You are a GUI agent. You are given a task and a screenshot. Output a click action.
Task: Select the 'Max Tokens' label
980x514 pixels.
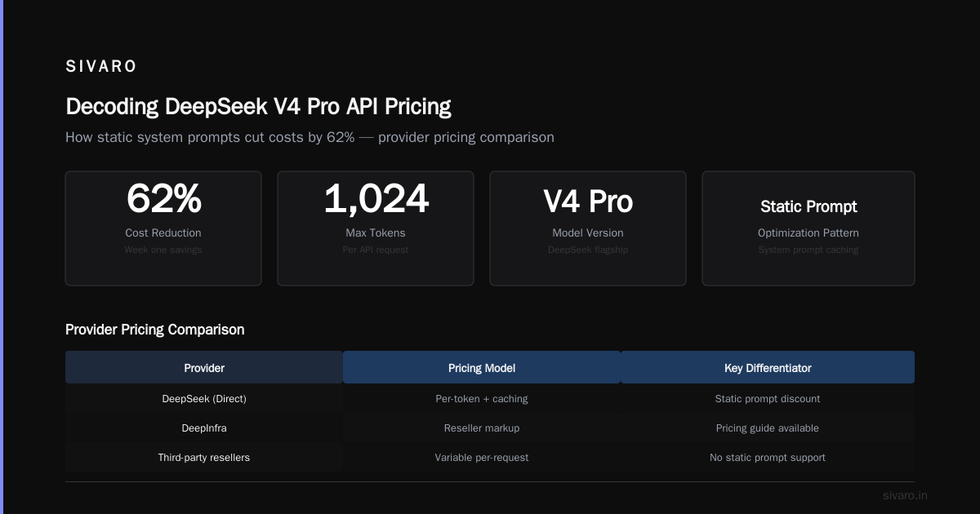tap(376, 233)
